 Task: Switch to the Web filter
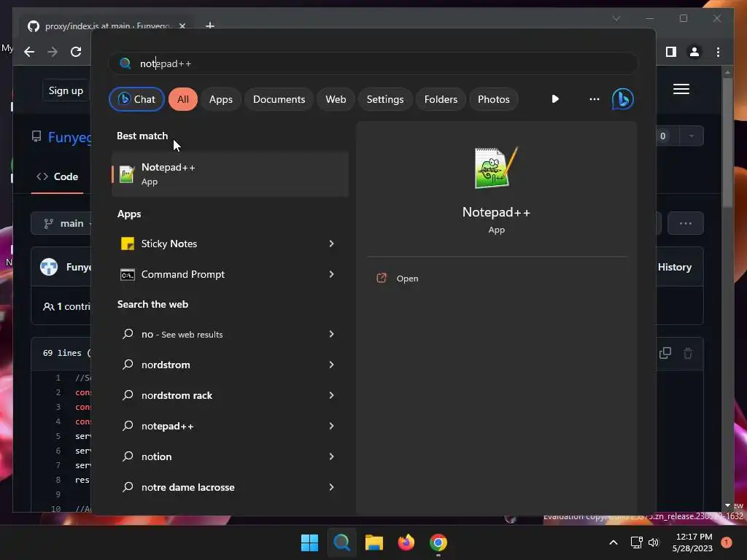pos(336,99)
